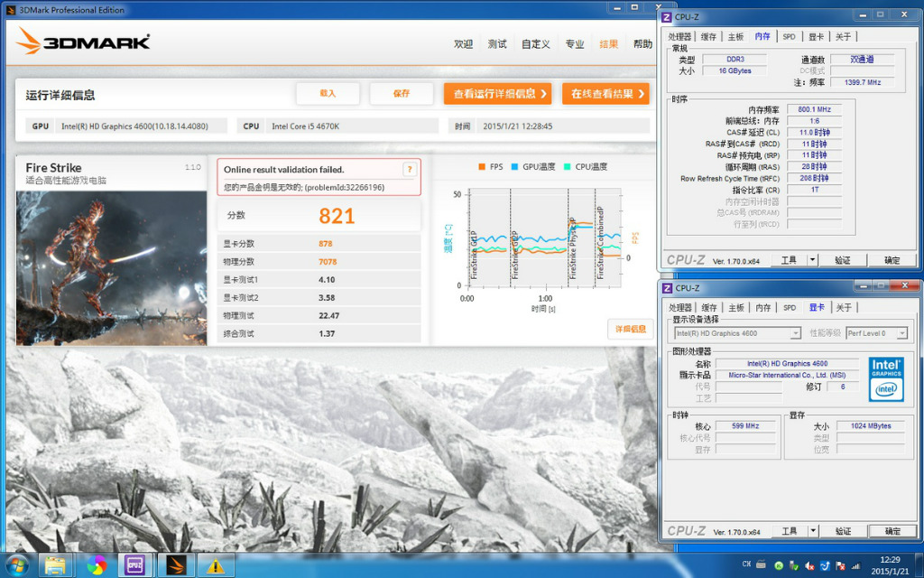The height and width of the screenshot is (578, 924).
Task: Click the 3DMark logo
Action: (x=83, y=42)
